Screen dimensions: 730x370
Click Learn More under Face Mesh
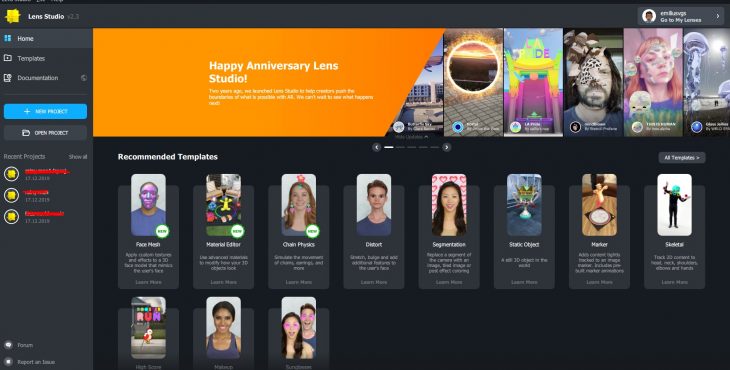coord(149,282)
